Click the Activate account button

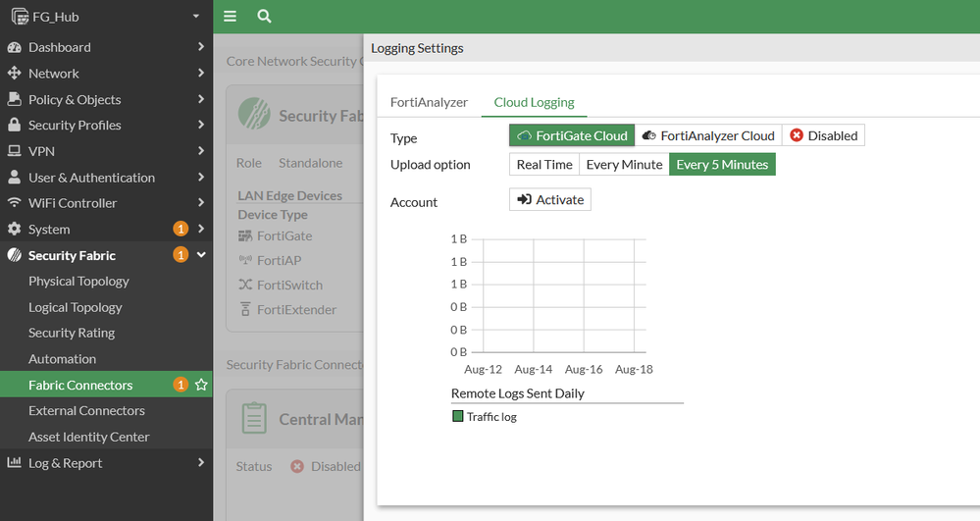pyautogui.click(x=549, y=200)
